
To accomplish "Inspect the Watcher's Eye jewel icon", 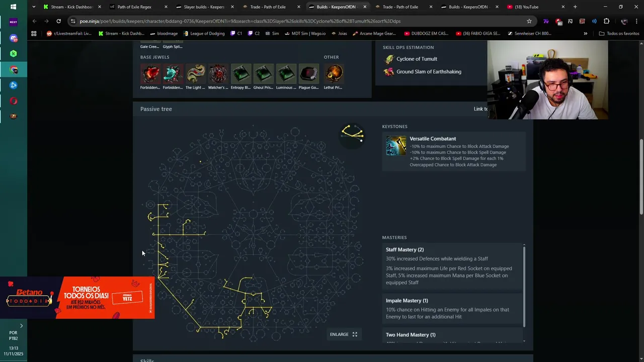I will coord(218,74).
